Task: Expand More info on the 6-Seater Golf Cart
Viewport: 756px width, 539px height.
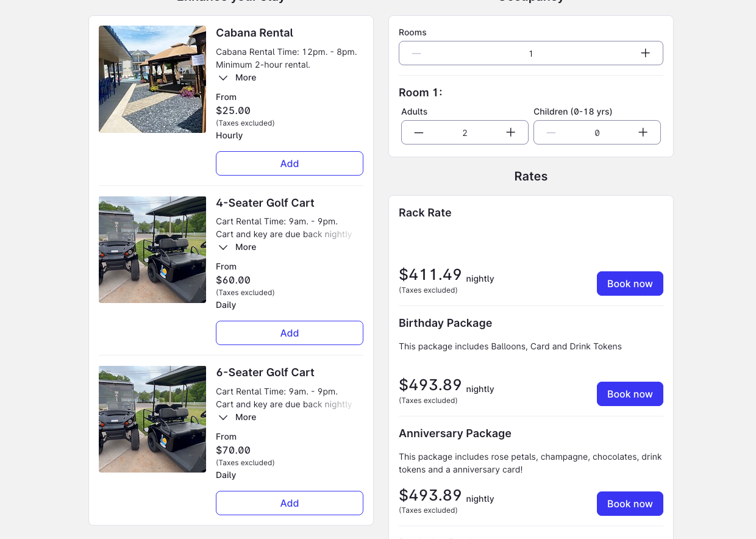Action: tap(236, 417)
